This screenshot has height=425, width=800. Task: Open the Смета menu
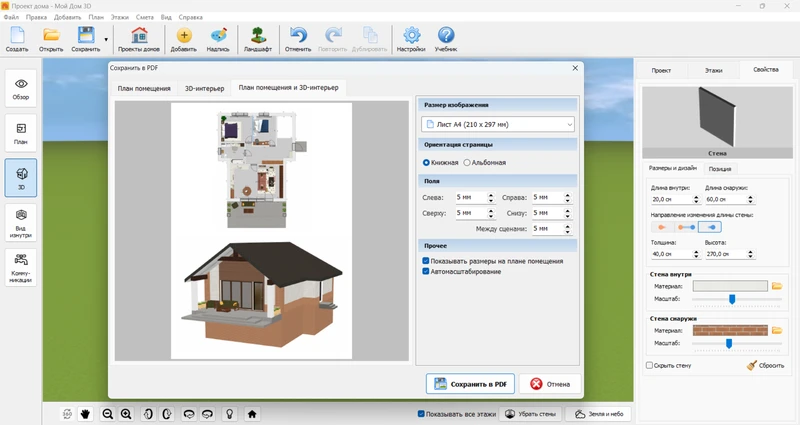(x=145, y=17)
